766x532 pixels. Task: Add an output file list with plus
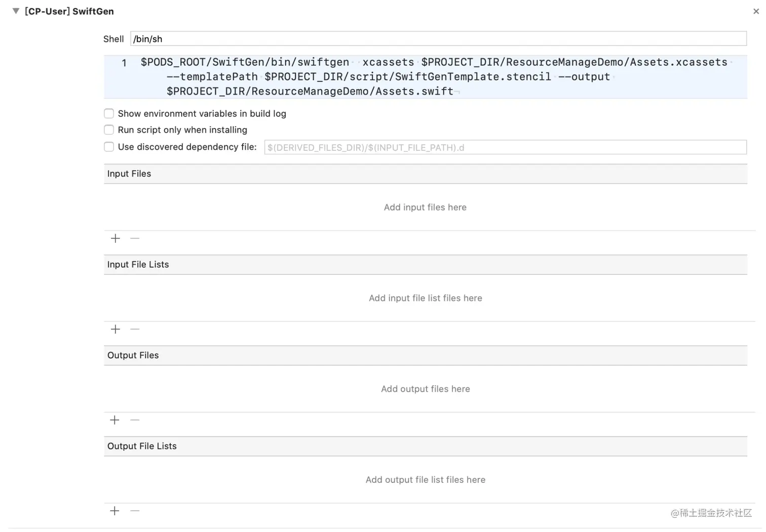tap(115, 511)
